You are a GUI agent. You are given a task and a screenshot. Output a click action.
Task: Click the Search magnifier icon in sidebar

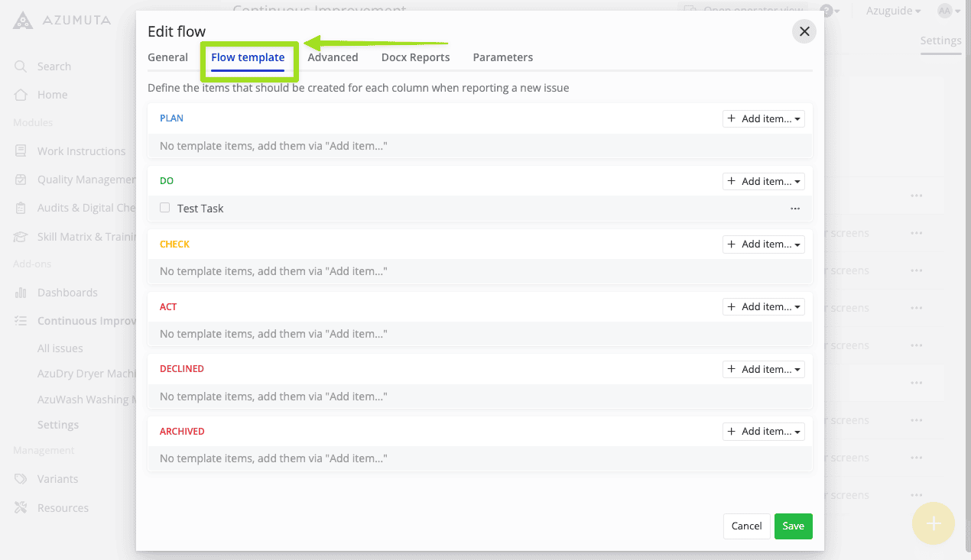click(x=21, y=66)
